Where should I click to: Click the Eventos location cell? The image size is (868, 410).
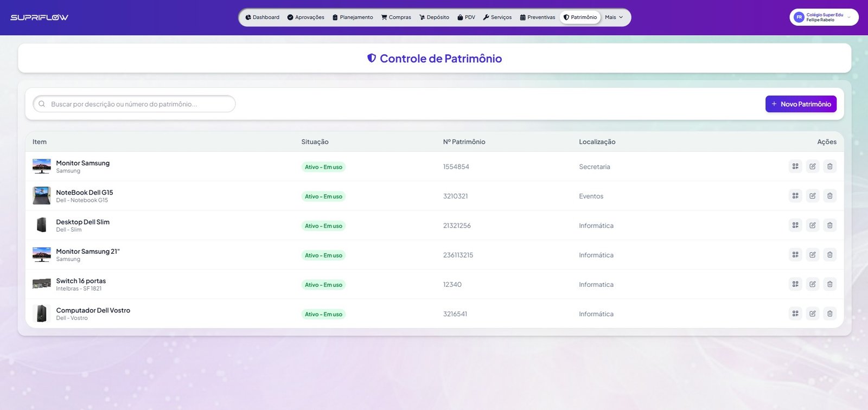(x=591, y=196)
